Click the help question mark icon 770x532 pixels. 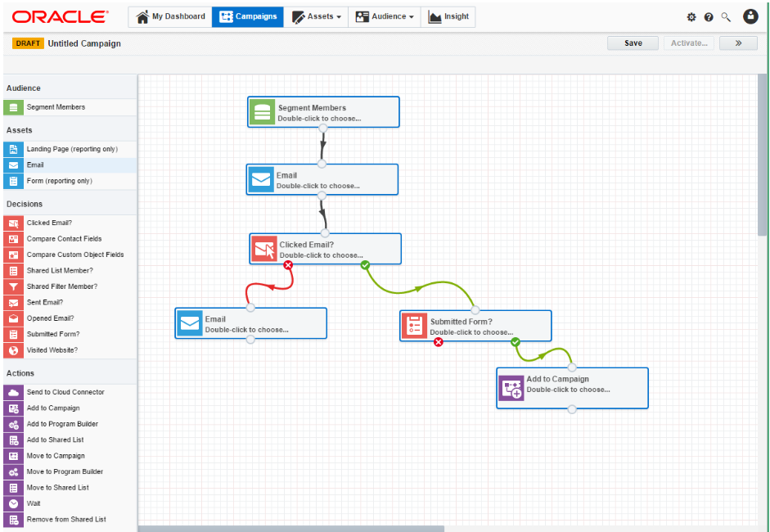709,17
